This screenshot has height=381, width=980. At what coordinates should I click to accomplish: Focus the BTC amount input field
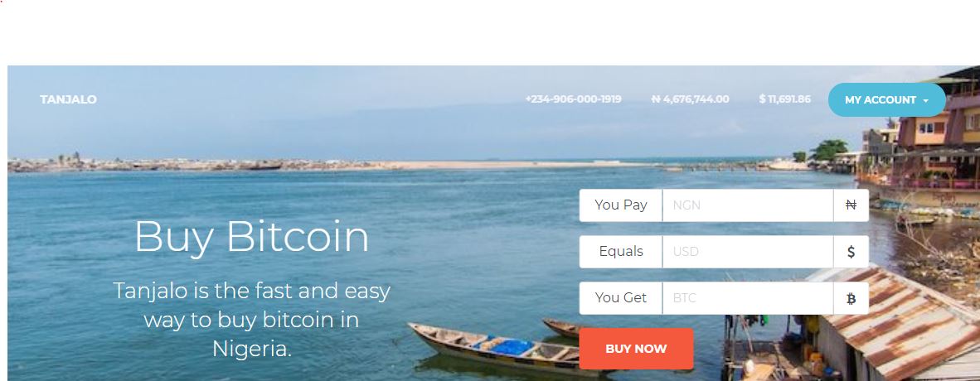tap(748, 298)
